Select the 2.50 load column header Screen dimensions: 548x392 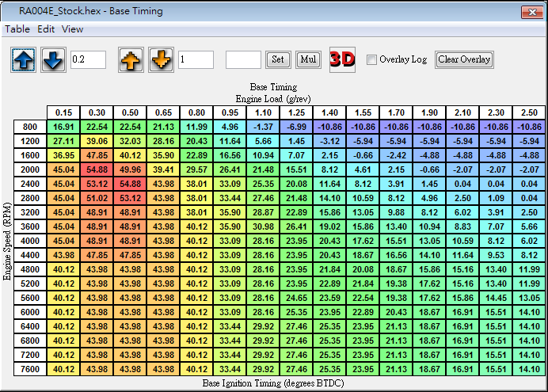529,112
